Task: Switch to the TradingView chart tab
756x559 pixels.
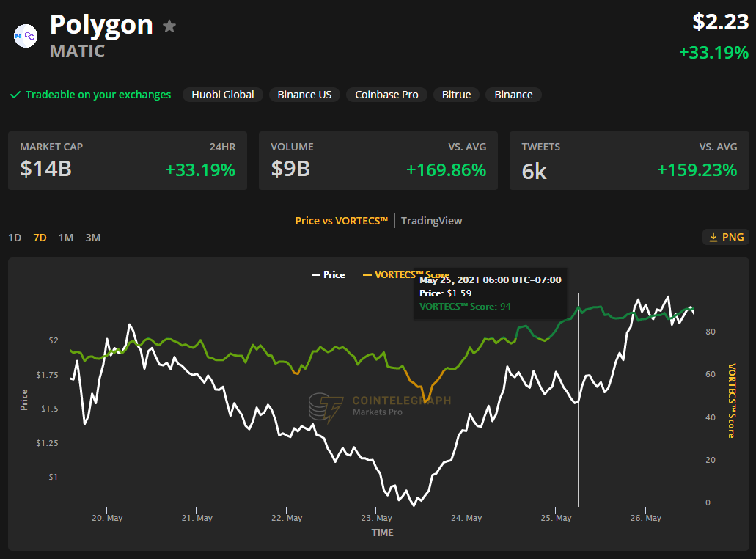Action: [431, 221]
